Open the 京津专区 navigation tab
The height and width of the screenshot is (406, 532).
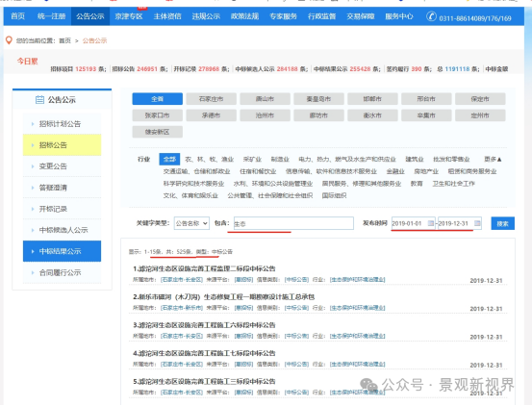click(129, 16)
